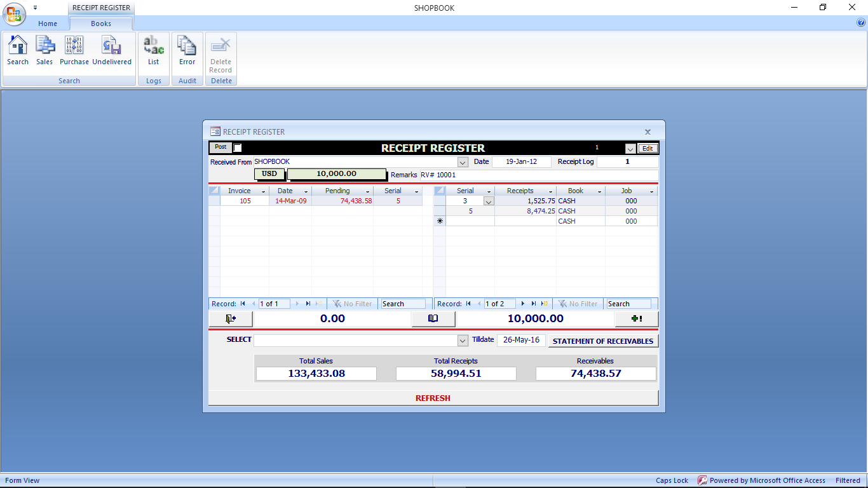Open the Statement of Receivables

tap(603, 341)
